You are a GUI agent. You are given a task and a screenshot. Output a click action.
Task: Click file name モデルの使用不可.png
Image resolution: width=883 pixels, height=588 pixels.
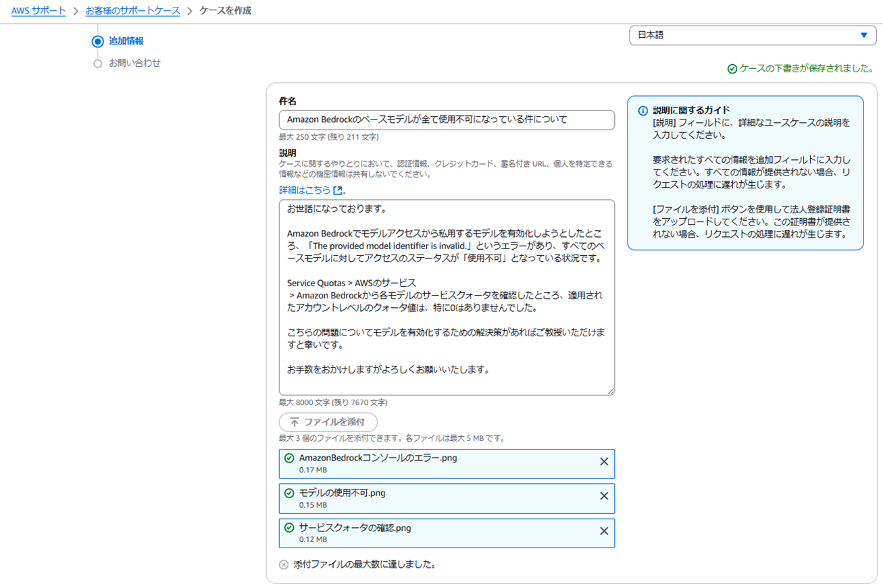click(342, 493)
